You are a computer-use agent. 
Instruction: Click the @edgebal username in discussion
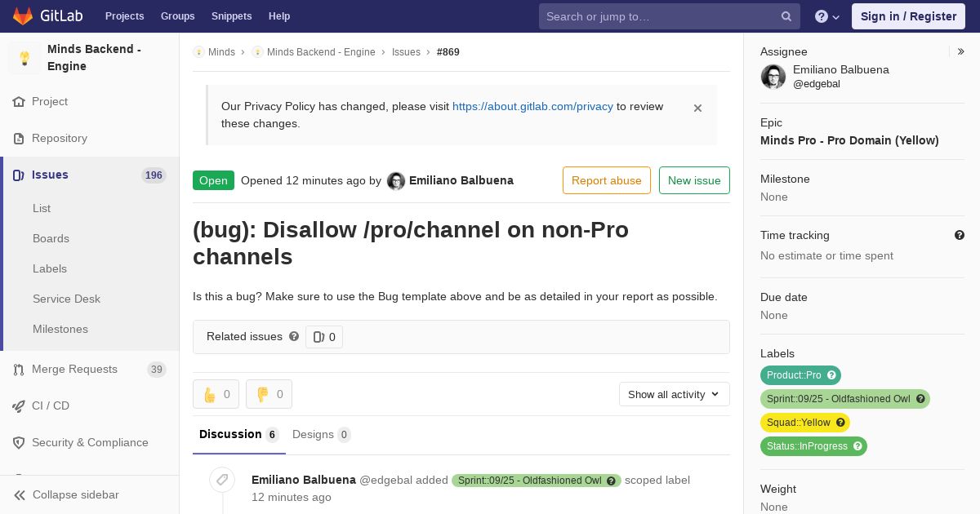385,480
